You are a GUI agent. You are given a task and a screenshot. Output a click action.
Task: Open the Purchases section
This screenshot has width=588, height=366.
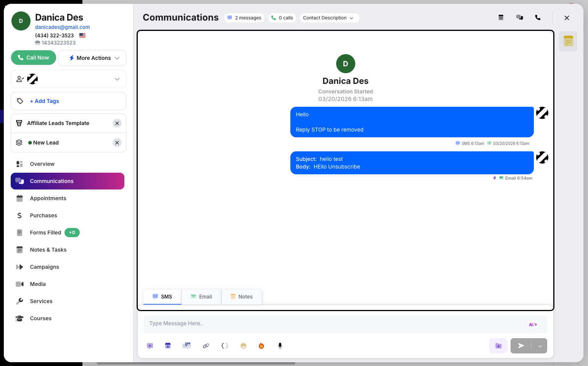click(x=68, y=215)
